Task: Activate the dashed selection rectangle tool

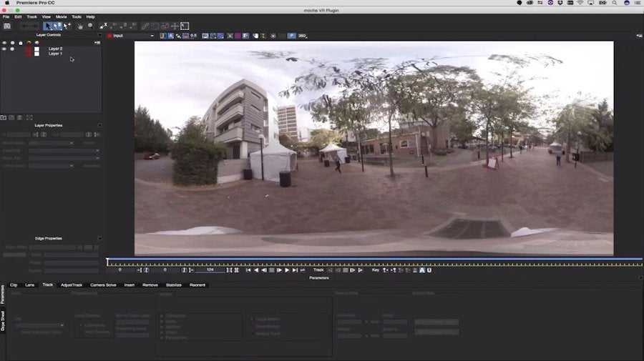Action: pos(185,26)
